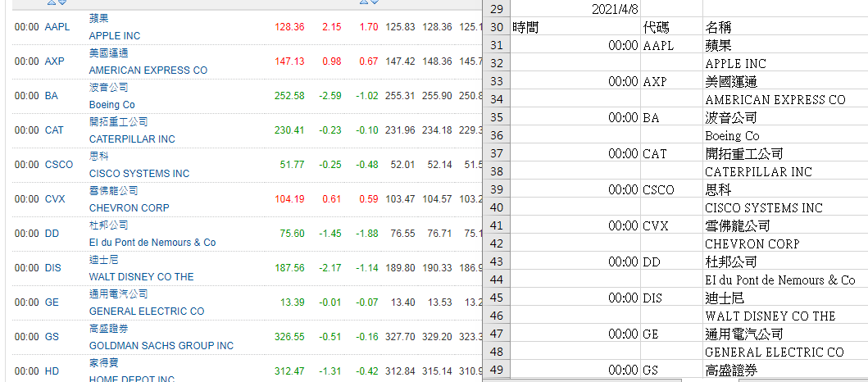Open the CISCO SYSTEMS INC link in web table
Viewport: 868px width, 382px height.
139,173
